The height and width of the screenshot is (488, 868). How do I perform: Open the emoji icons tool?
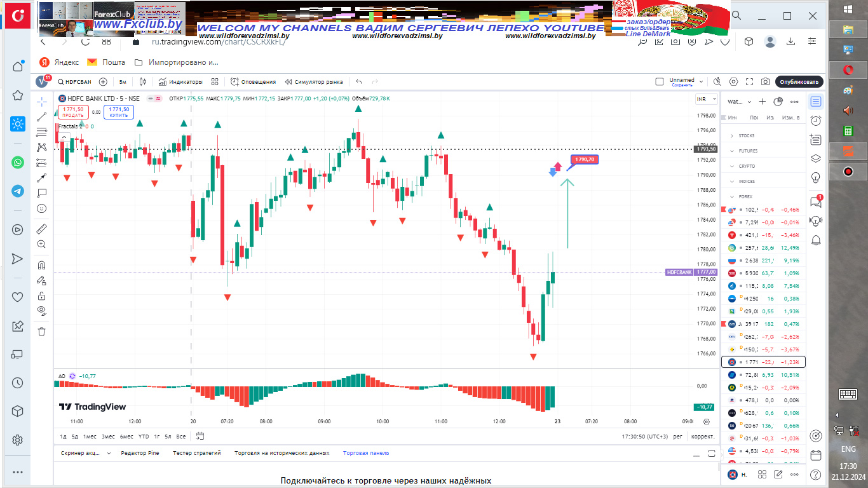(42, 208)
